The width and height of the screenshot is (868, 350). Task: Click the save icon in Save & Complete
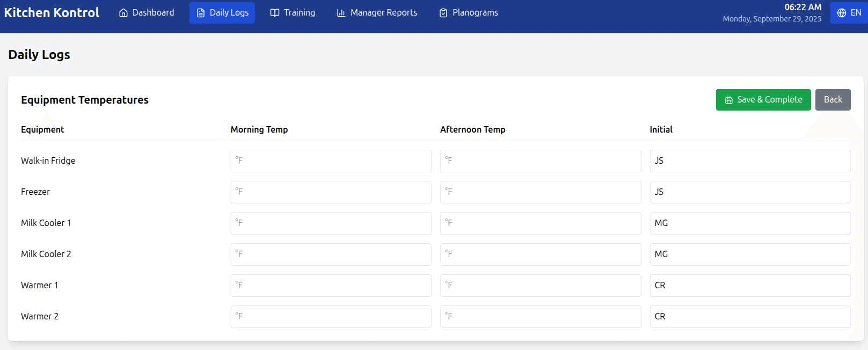(728, 100)
